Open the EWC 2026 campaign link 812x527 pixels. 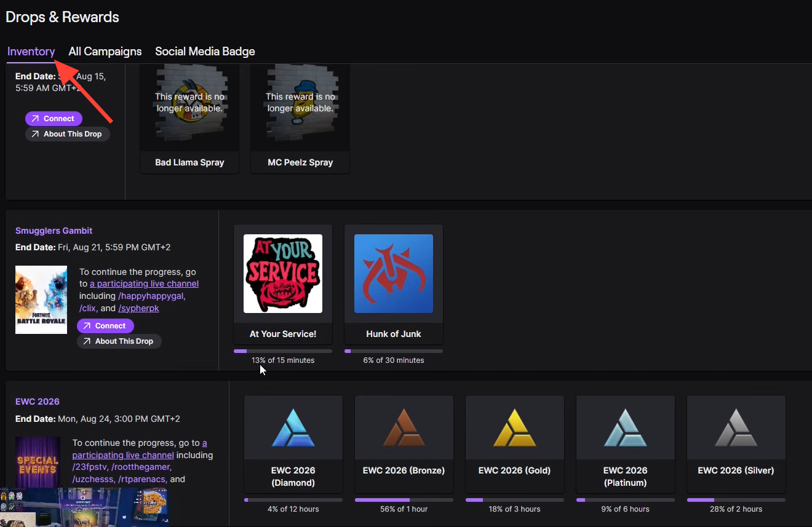click(38, 402)
